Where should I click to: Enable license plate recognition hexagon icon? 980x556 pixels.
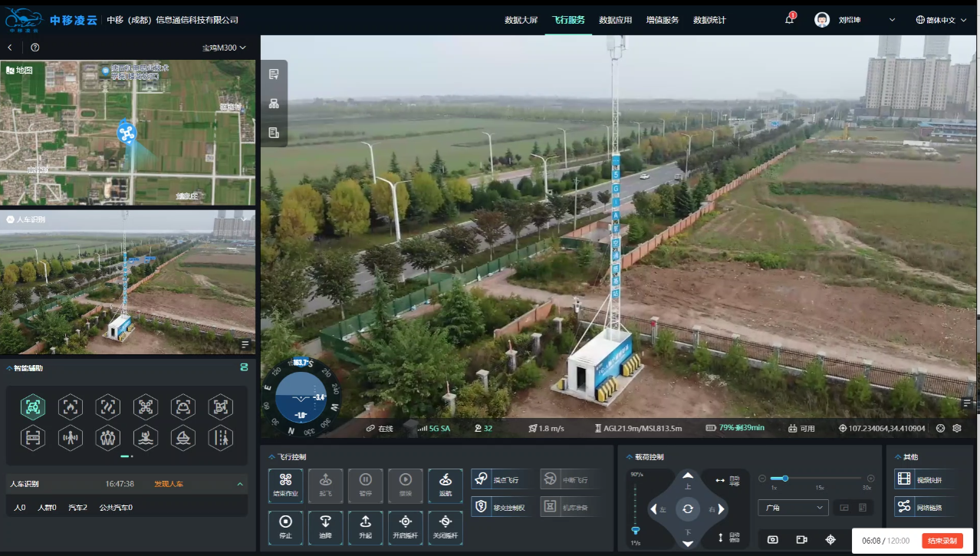[33, 438]
